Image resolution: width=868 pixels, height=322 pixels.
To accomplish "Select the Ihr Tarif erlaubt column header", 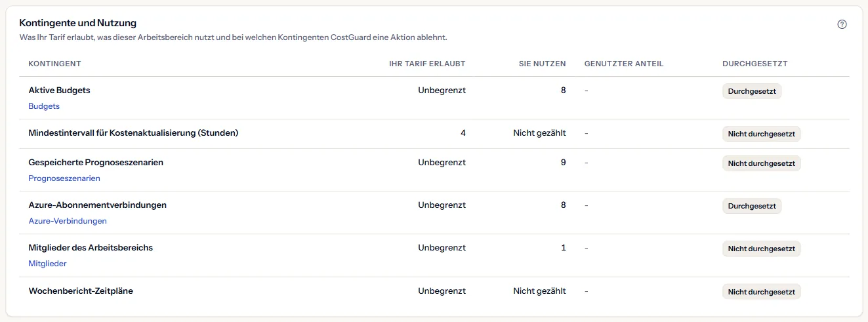I will point(427,64).
